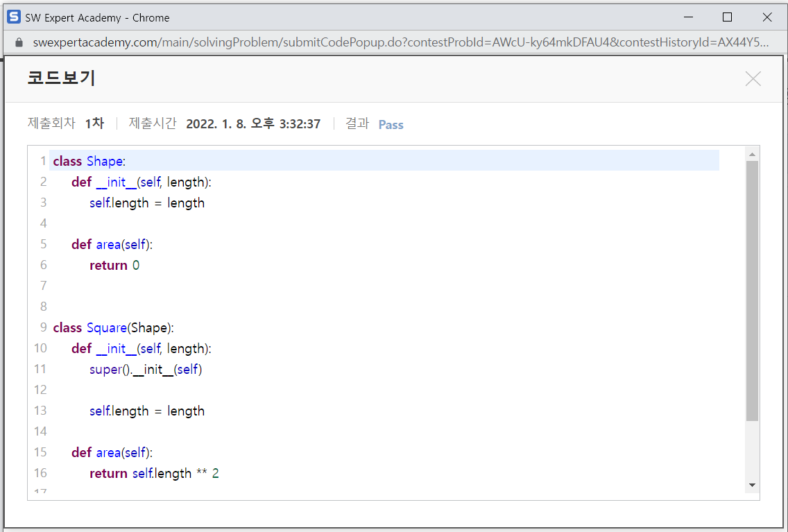Click the 결과 label
Image resolution: width=788 pixels, height=532 pixels.
[x=357, y=123]
